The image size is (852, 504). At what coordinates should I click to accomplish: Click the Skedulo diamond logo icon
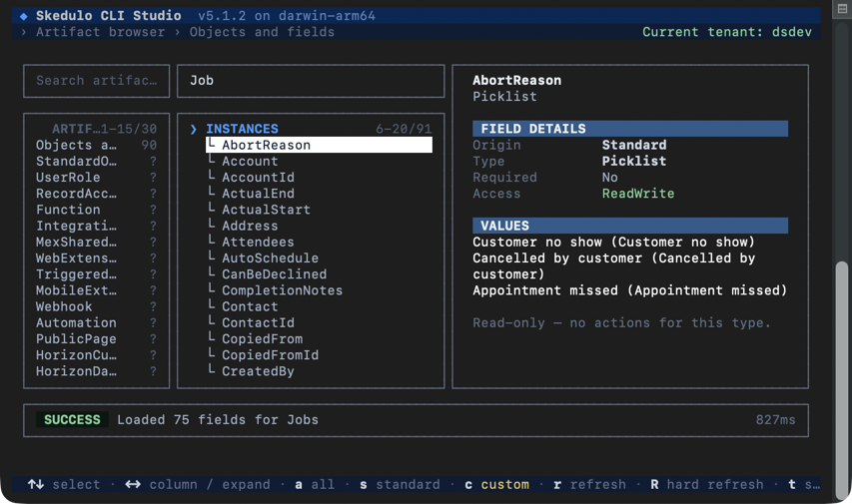(23, 16)
